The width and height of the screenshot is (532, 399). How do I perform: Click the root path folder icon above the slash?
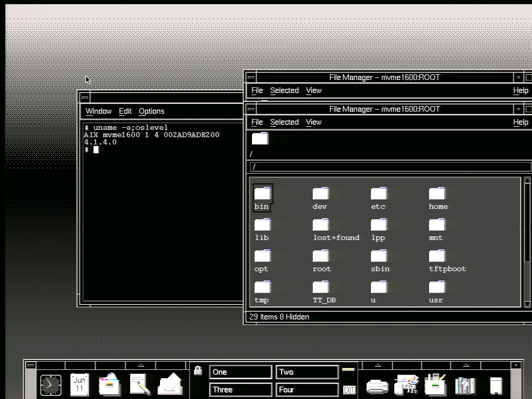click(x=260, y=138)
